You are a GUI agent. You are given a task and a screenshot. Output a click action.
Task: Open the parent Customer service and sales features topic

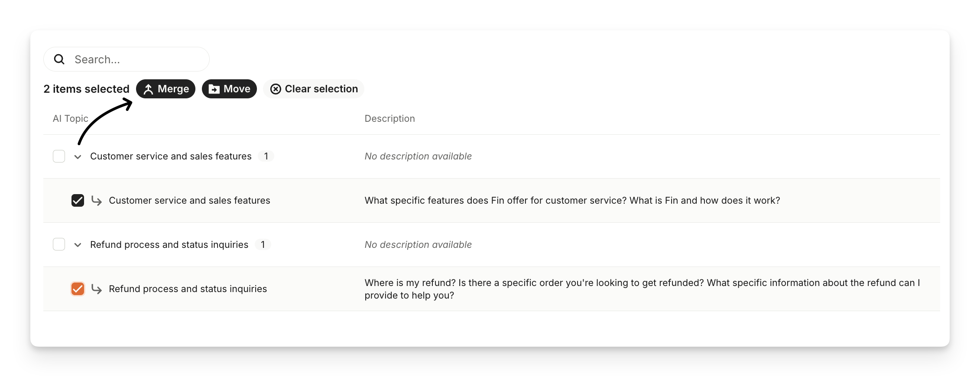click(171, 156)
